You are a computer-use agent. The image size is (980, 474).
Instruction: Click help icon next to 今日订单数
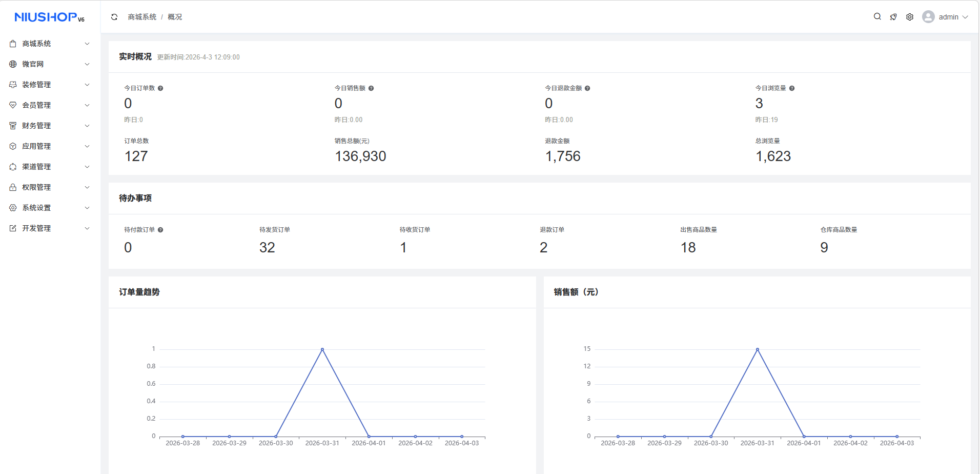point(160,88)
